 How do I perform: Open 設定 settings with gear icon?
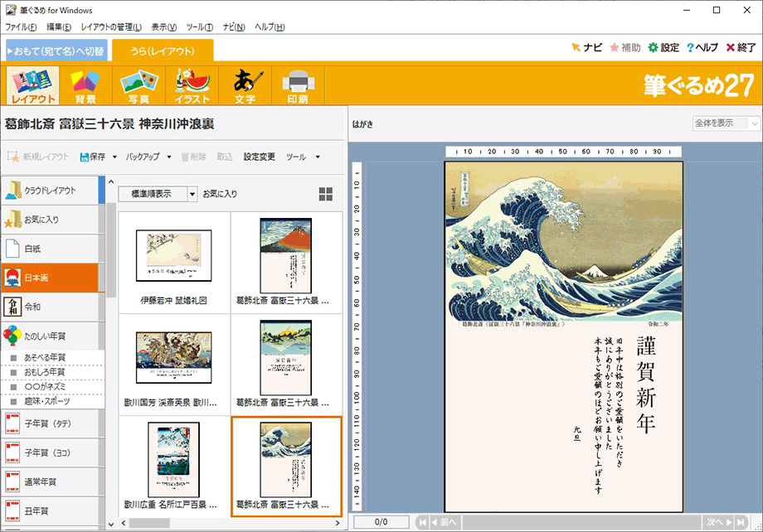663,47
